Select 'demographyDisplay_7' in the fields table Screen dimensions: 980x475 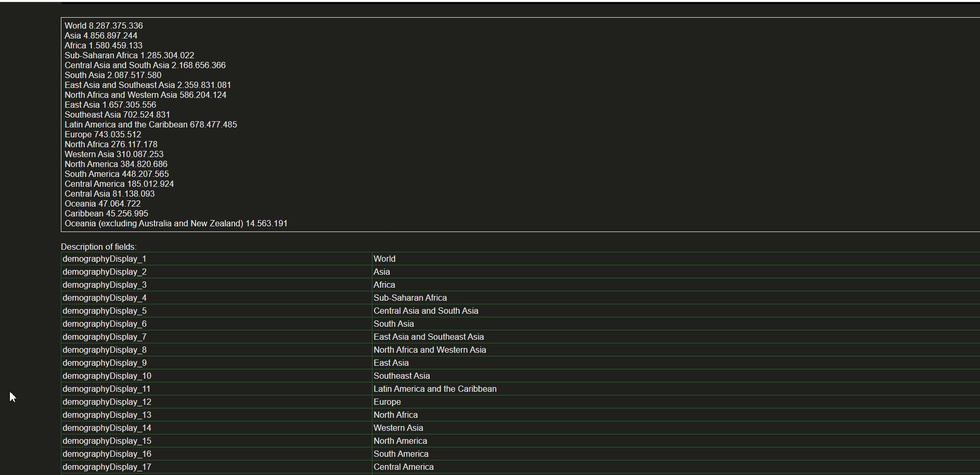(216, 337)
